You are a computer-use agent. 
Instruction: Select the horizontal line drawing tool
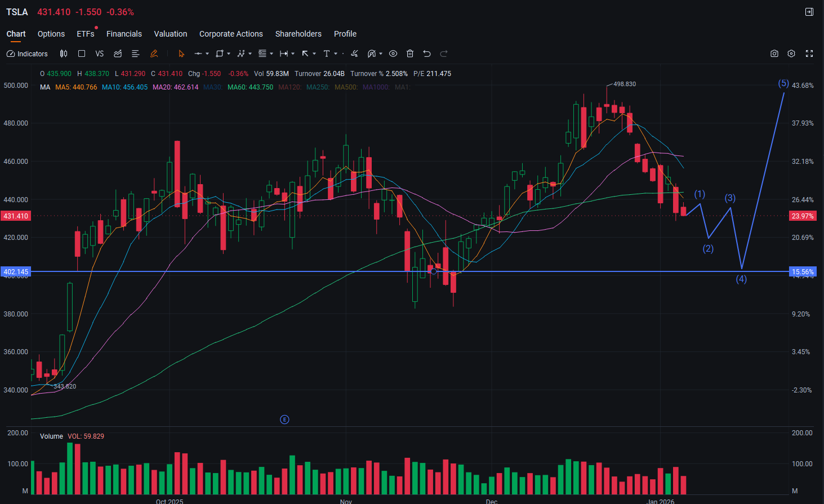[x=198, y=53]
